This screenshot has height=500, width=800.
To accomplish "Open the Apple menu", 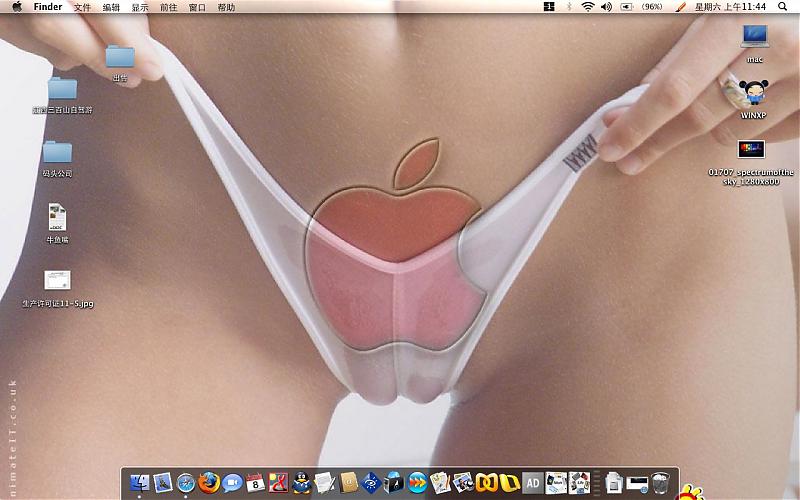I will click(x=17, y=7).
